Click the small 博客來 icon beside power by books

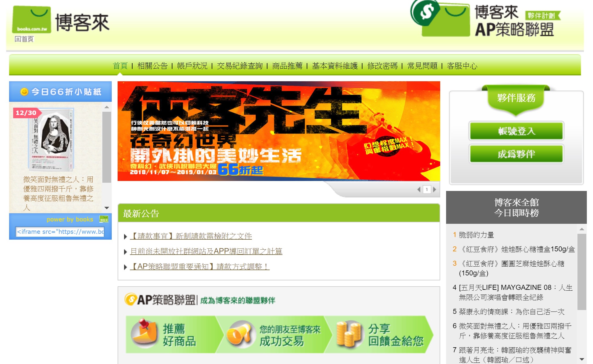[104, 219]
